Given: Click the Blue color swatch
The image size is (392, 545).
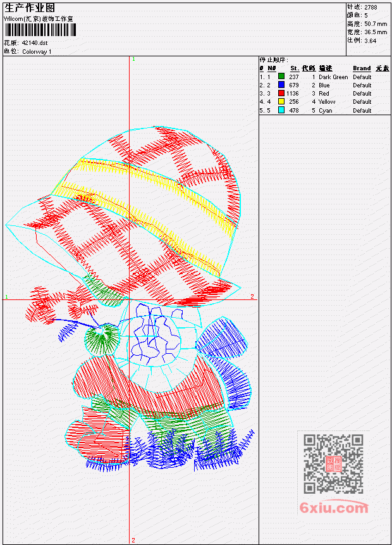Looking at the screenshot, I should tap(281, 85).
